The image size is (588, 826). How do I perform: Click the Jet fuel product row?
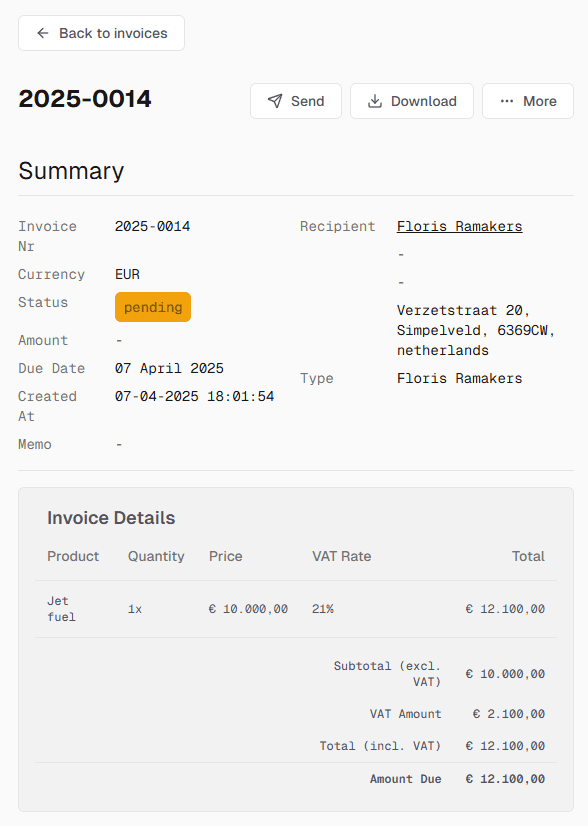pyautogui.click(x=296, y=609)
